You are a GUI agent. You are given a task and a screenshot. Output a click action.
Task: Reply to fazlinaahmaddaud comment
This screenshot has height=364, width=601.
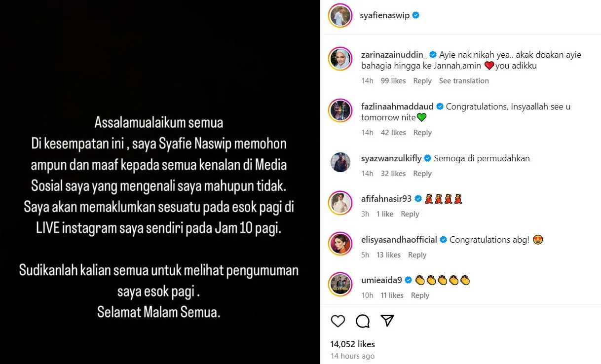[x=422, y=133]
